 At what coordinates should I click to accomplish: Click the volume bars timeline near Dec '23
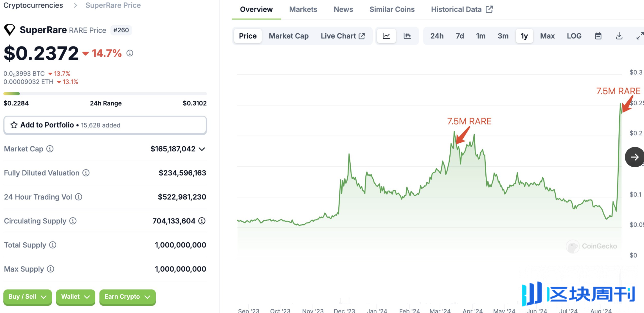[x=344, y=301]
